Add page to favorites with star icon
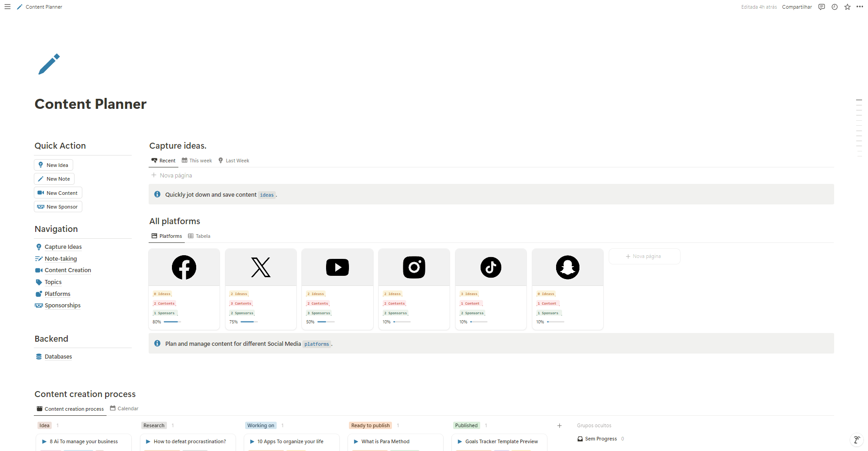868x451 pixels. point(847,7)
